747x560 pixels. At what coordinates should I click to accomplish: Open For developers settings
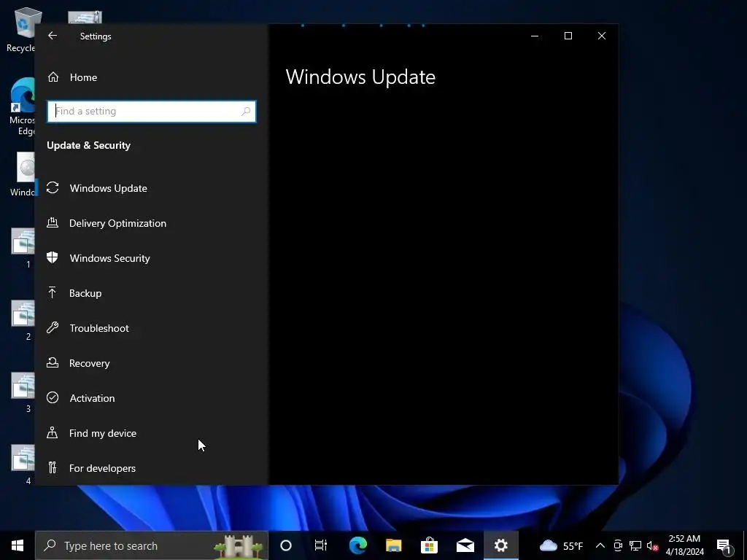click(152, 468)
